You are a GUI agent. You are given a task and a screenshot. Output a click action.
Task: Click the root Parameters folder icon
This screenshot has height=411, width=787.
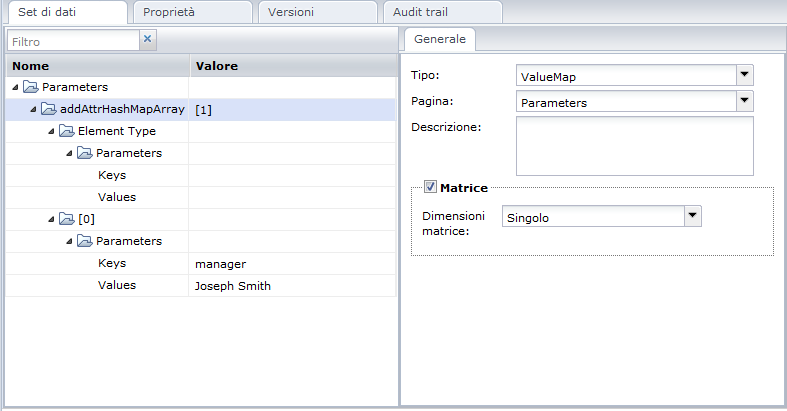[x=30, y=88]
